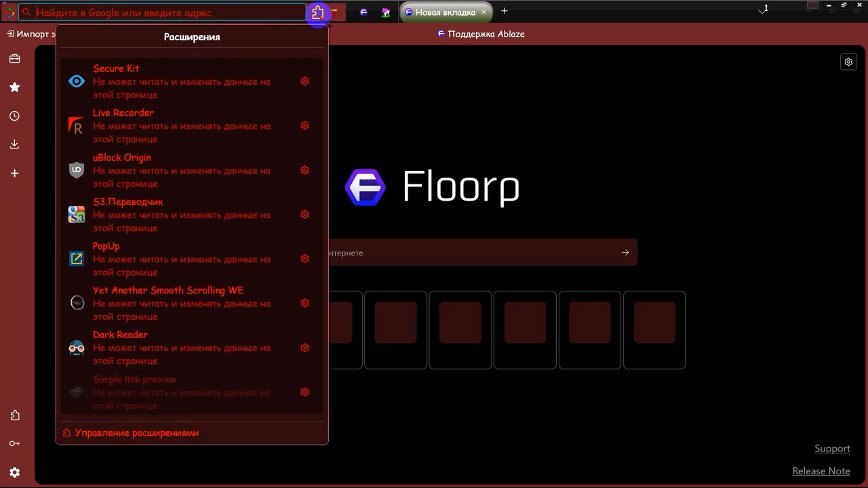Screen dimensions: 868x488
Task: Click the multicolor icon left of address bar
Action: pos(9,12)
